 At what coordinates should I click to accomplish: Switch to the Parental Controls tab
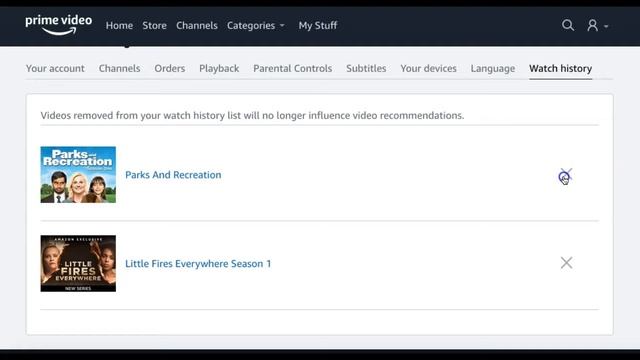pyautogui.click(x=292, y=68)
